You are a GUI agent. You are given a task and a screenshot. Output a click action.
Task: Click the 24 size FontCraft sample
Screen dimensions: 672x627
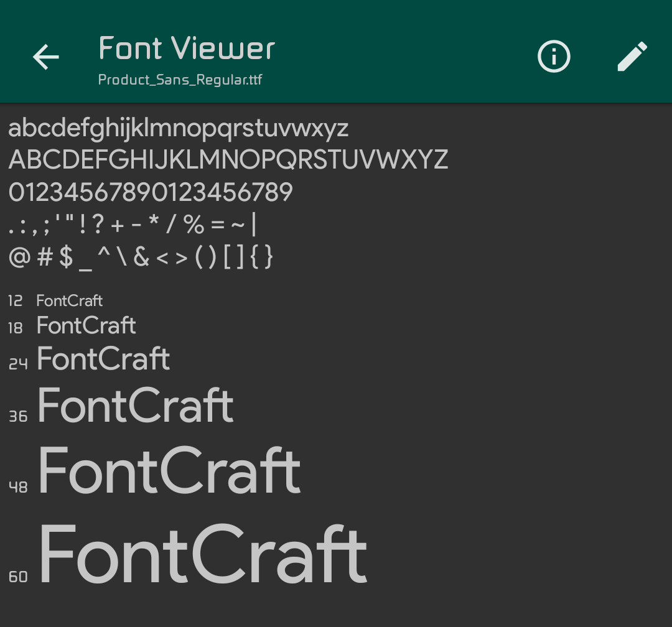(x=103, y=358)
